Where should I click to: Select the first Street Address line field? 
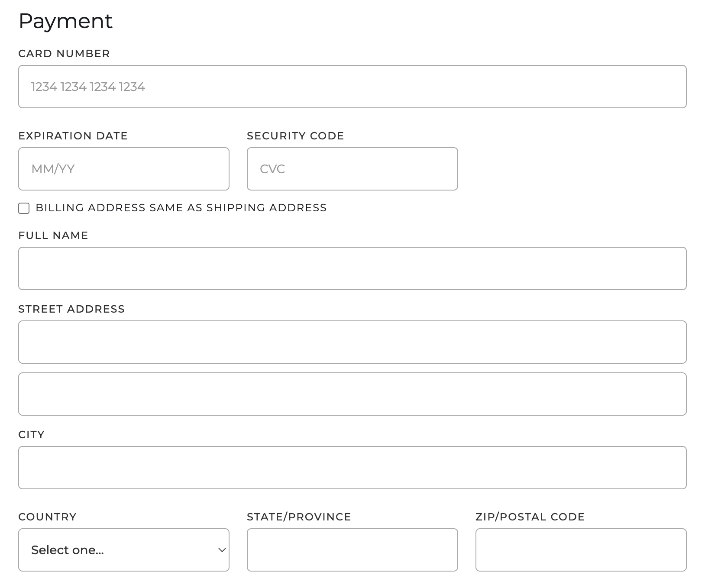[352, 342]
